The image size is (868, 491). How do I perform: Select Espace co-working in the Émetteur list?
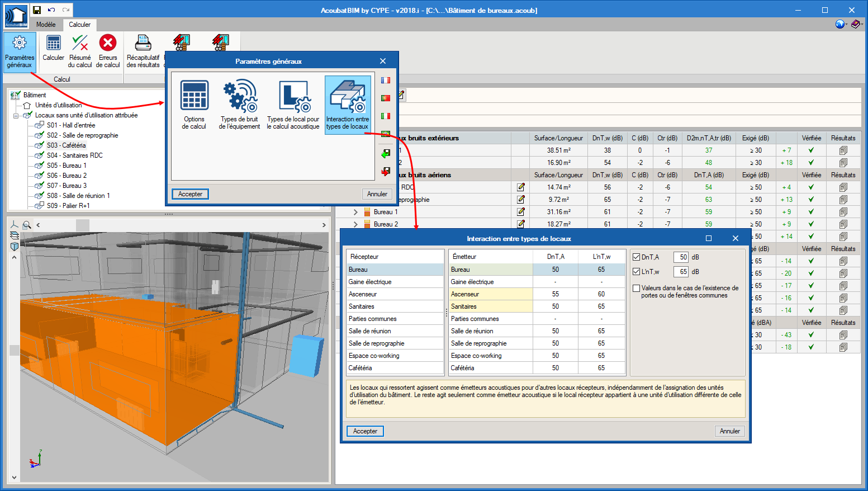point(491,356)
